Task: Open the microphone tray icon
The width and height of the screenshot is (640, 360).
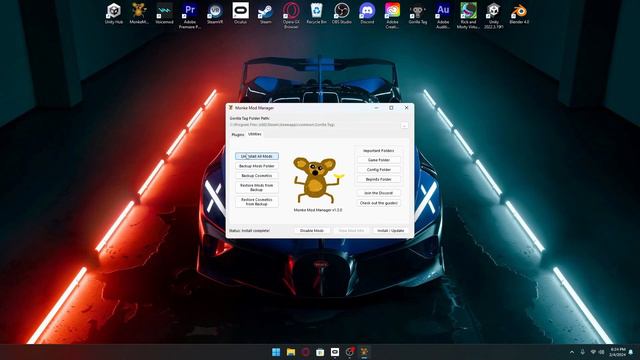Action: [x=582, y=352]
